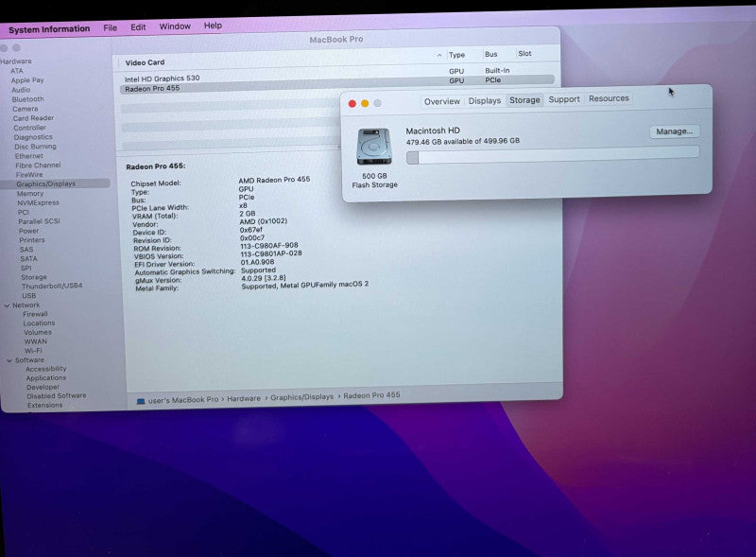Switch to the Displays tab
This screenshot has width=756, height=557.
(485, 100)
